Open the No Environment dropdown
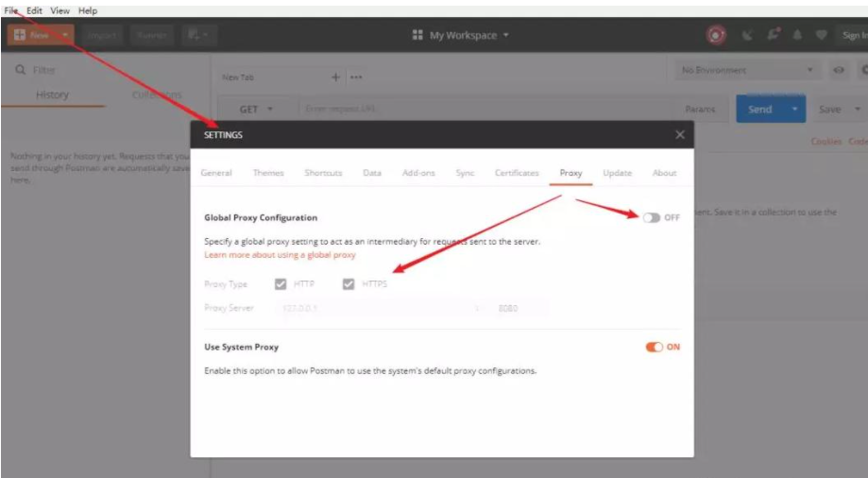Viewport: 868px width, 478px height. pyautogui.click(x=747, y=70)
